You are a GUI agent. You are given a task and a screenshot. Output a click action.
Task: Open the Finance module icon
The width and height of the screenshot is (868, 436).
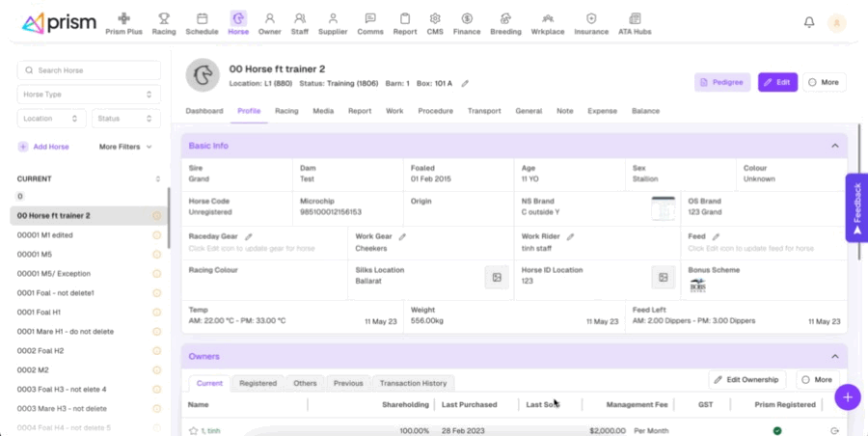(467, 23)
